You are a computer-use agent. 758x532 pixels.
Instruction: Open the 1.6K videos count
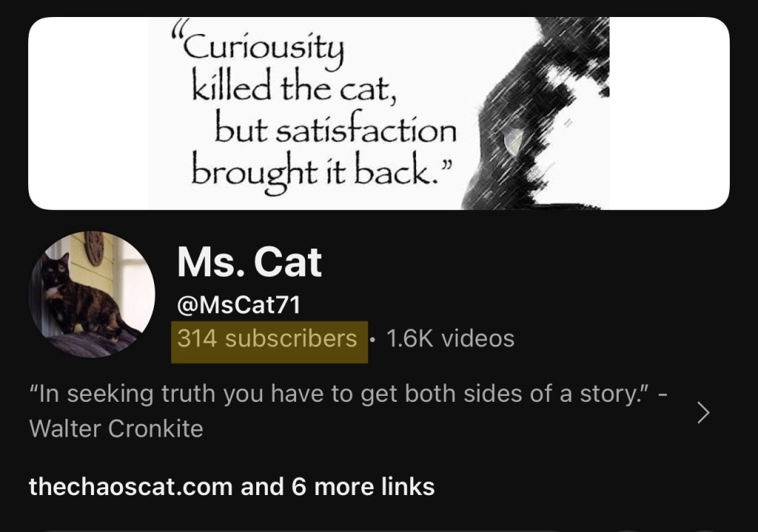tap(451, 338)
